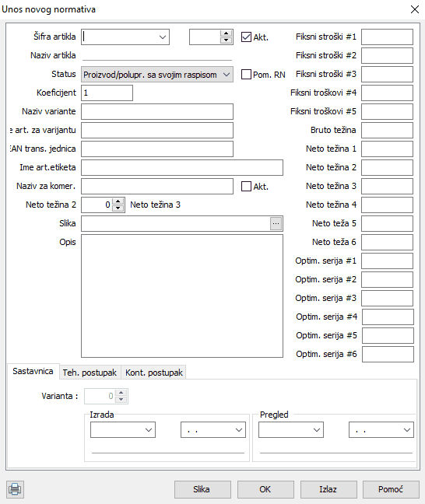Decrease the Varianta spinner value

pyautogui.click(x=121, y=400)
